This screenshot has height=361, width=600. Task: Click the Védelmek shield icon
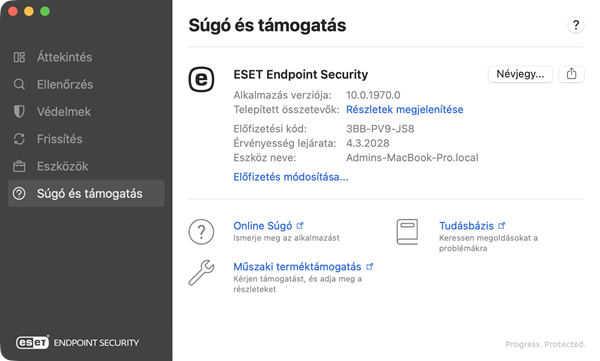19,111
